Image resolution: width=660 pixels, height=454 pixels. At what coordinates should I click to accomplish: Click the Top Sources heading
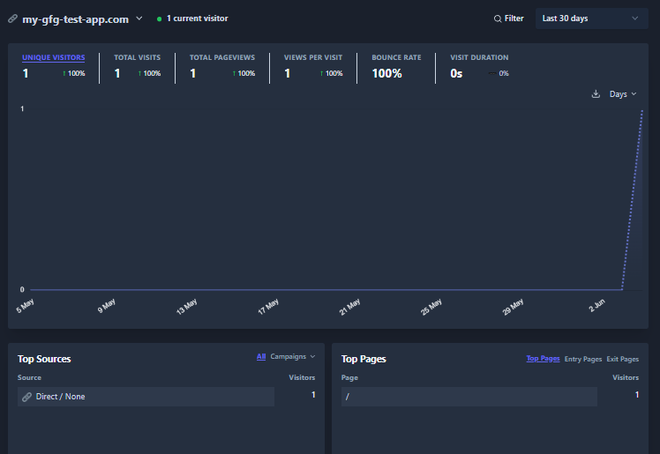[x=44, y=359]
